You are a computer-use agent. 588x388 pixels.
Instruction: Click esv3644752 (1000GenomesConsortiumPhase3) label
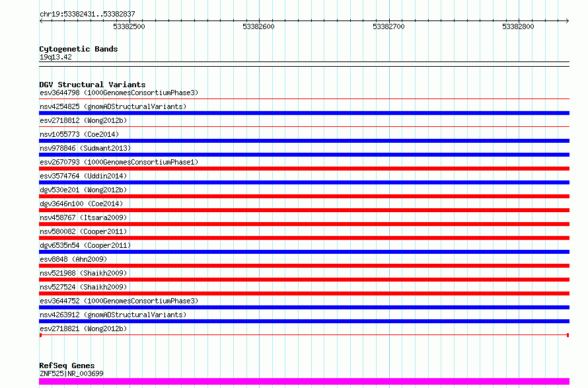tap(119, 301)
